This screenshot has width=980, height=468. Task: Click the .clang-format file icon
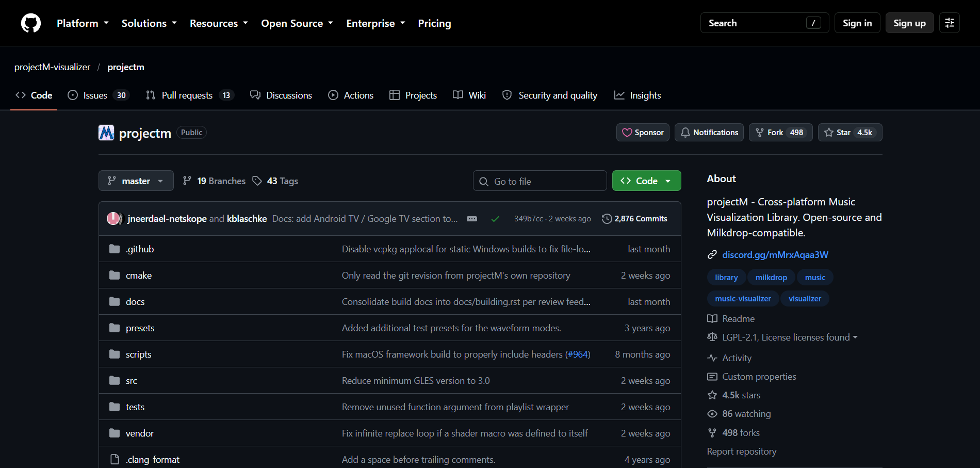click(115, 459)
